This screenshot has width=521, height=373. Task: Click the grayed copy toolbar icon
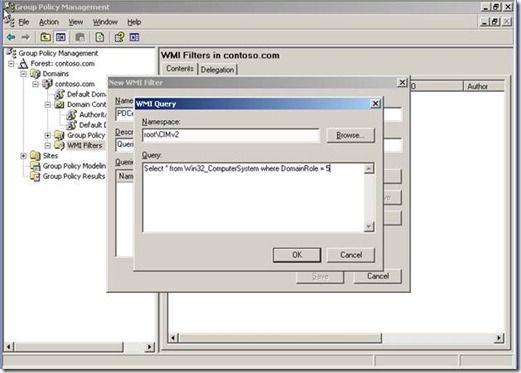80,37
